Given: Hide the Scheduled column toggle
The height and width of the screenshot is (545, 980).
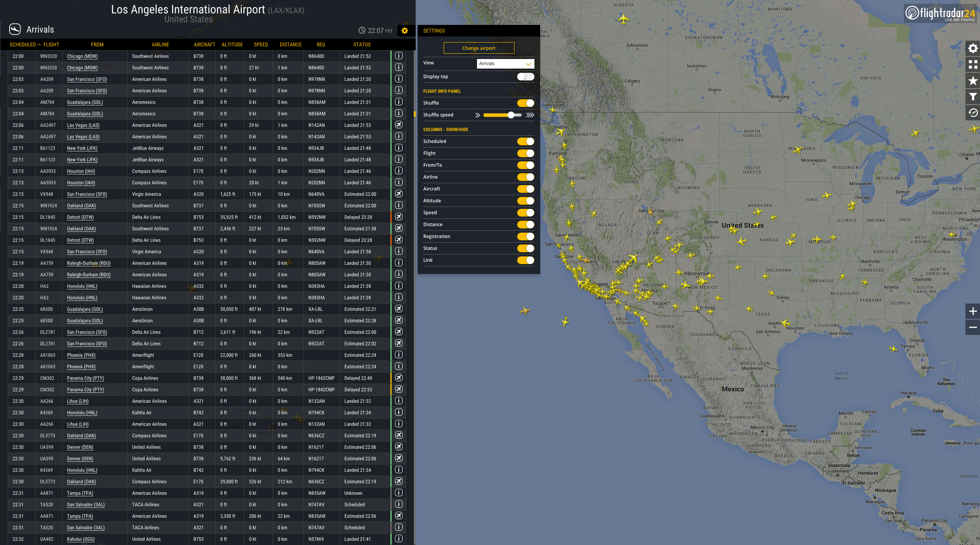Looking at the screenshot, I should tap(525, 141).
